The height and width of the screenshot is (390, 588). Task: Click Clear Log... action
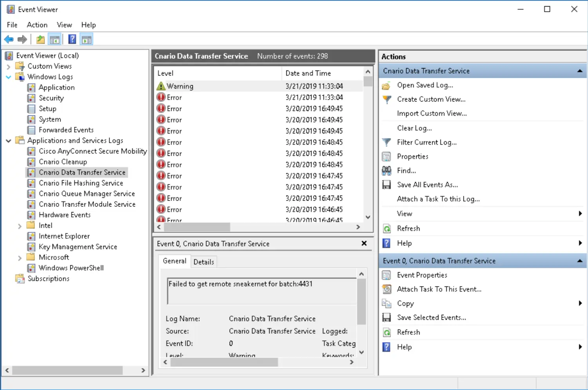pyautogui.click(x=414, y=128)
